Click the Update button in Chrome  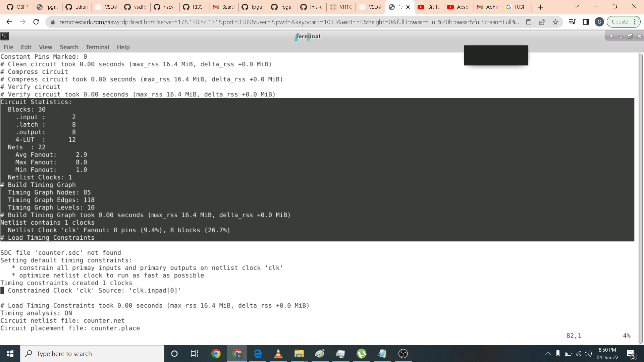point(620,22)
